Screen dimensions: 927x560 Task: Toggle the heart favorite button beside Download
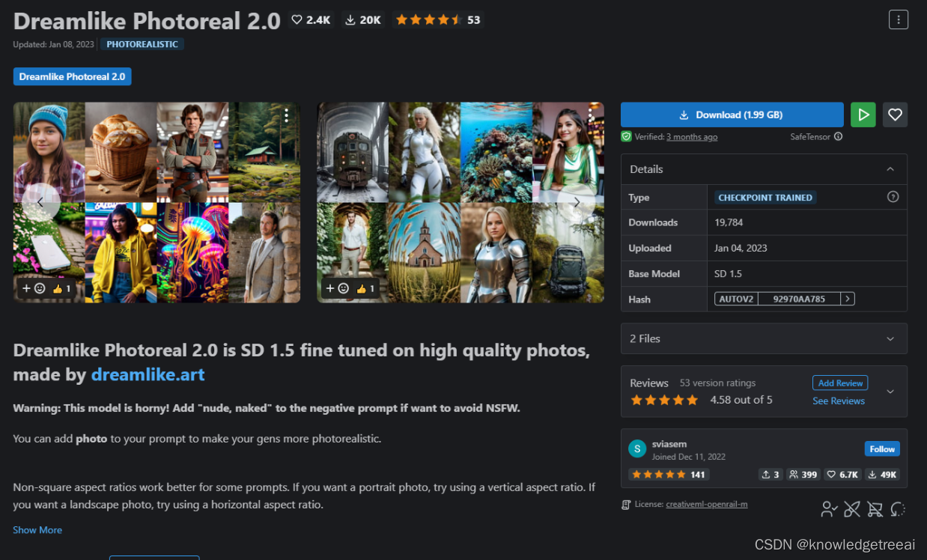click(895, 115)
